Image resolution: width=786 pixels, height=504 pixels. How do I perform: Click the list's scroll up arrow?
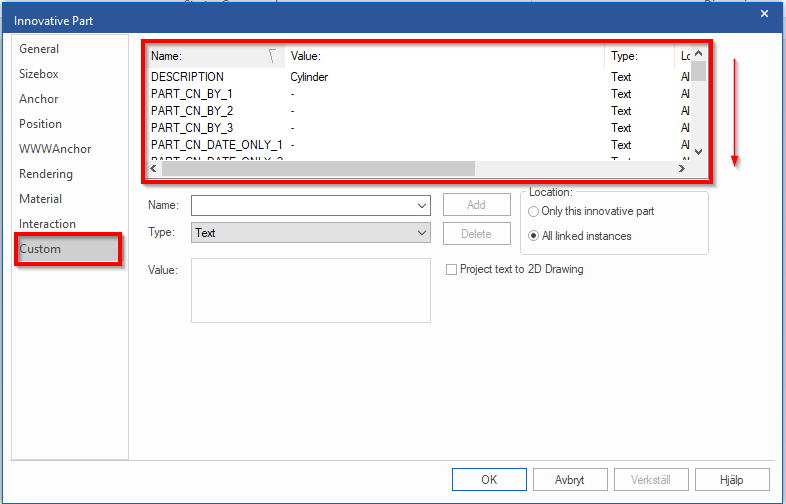pos(699,53)
